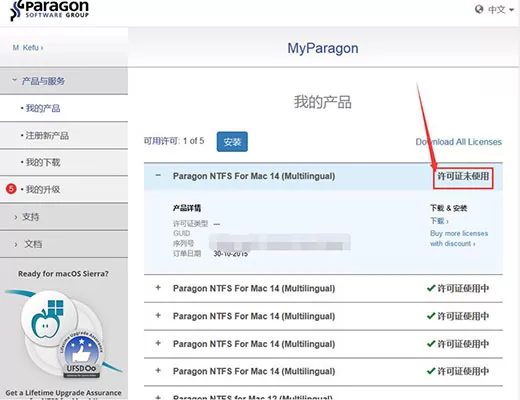Click the 产品详情 heading
The width and height of the screenshot is (520, 400).
tap(187, 208)
